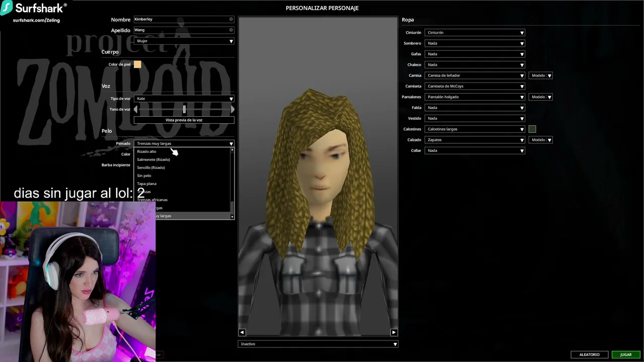Open the Inactivo animation dropdown
The width and height of the screenshot is (644, 362).
click(x=318, y=344)
